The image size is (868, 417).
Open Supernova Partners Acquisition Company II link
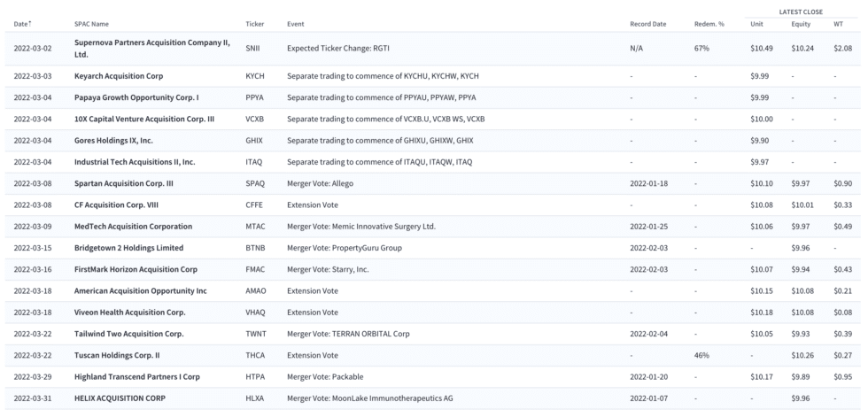(x=152, y=49)
